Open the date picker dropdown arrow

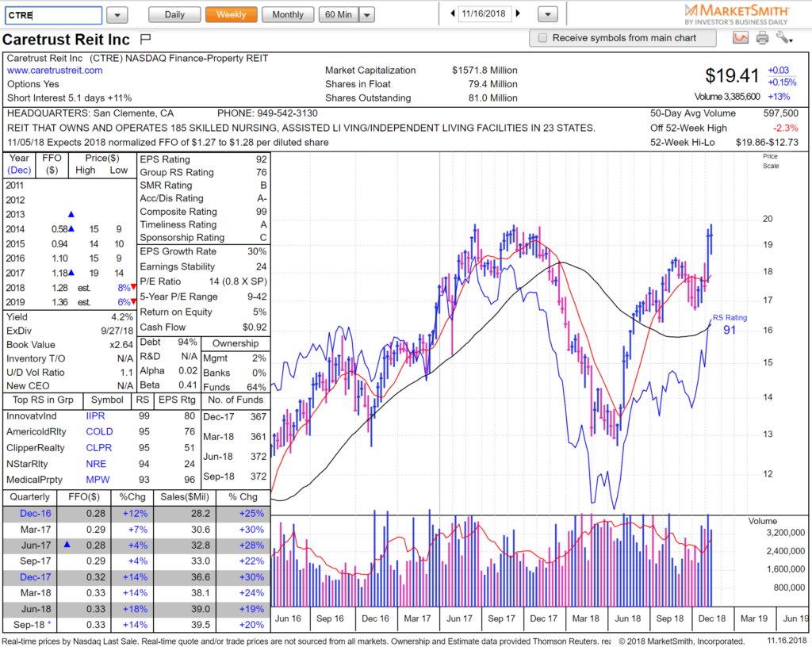[x=548, y=14]
